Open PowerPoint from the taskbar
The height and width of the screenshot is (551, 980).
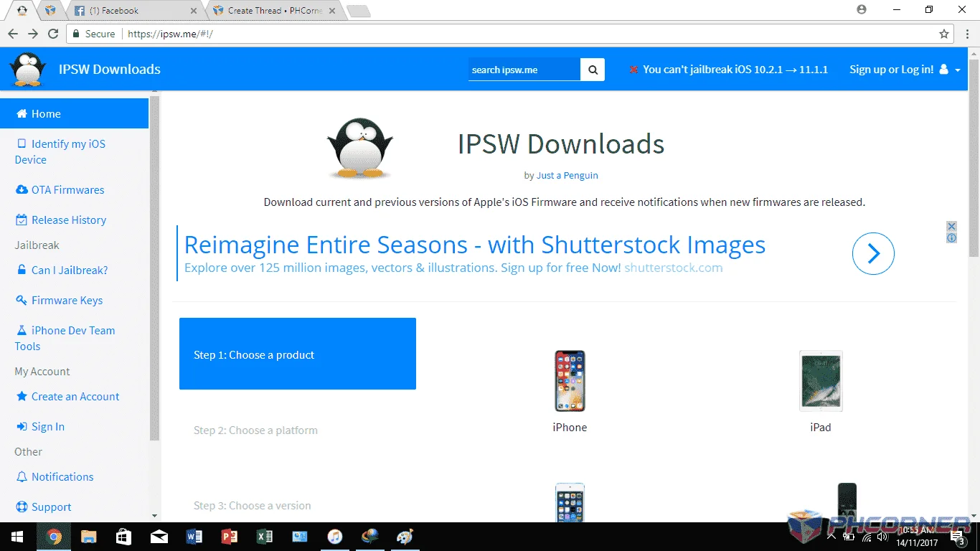click(x=229, y=537)
